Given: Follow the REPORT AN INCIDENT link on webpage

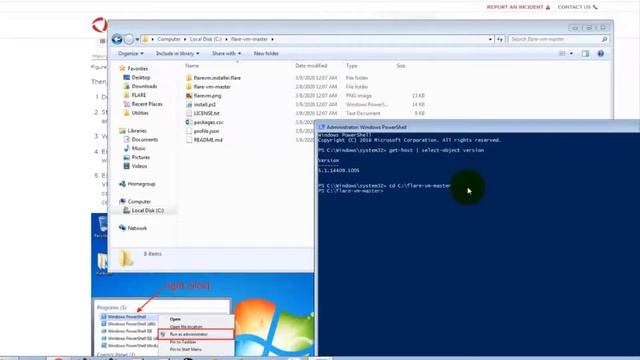Looking at the screenshot, I should click(515, 7).
